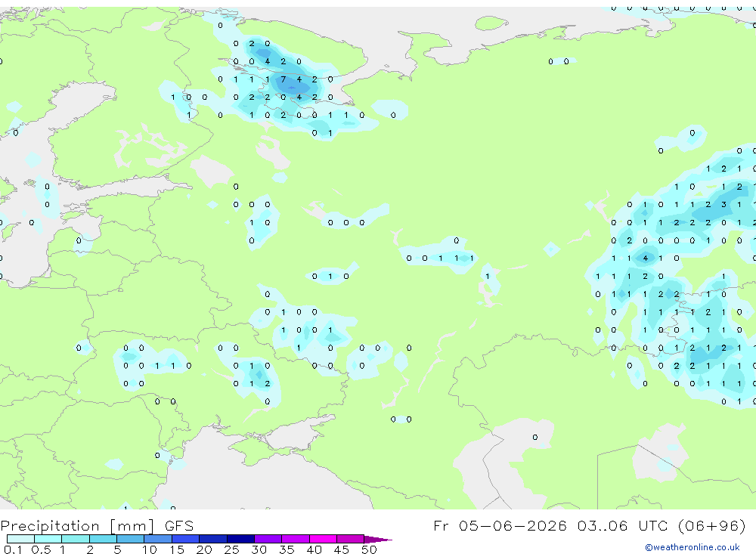
Task: Select the 0.1–0.5 mm legend color swatch
Action: [x=20, y=539]
